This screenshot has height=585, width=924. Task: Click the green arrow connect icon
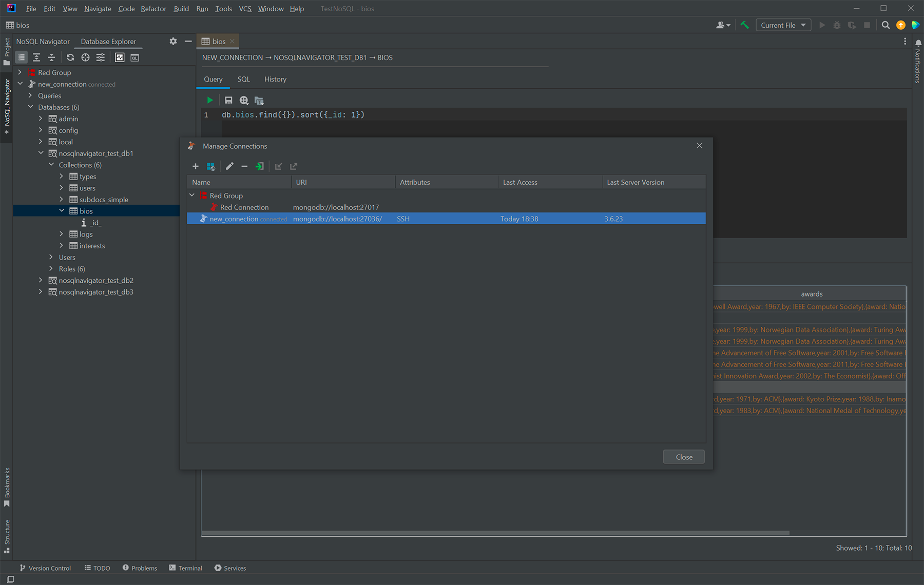260,166
